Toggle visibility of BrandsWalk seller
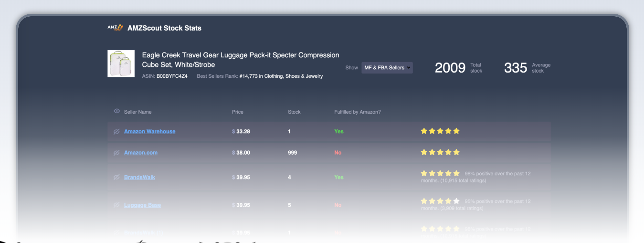 (x=116, y=177)
